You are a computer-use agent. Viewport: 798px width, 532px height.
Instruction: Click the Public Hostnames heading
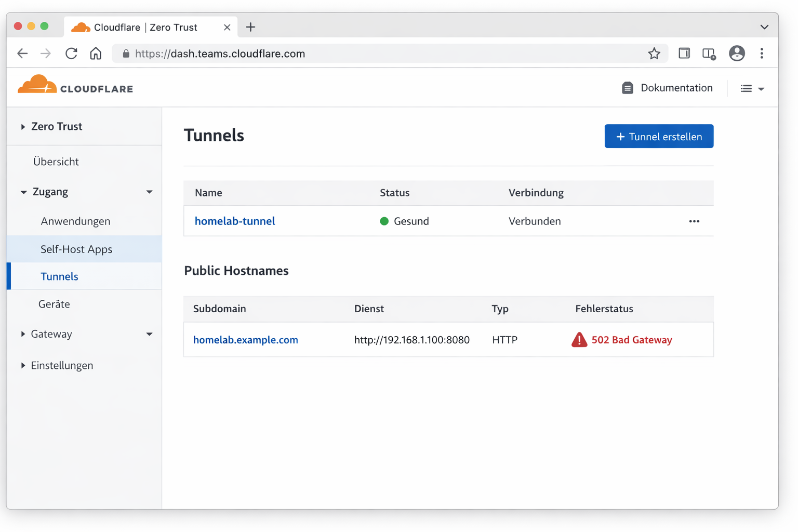tap(236, 271)
